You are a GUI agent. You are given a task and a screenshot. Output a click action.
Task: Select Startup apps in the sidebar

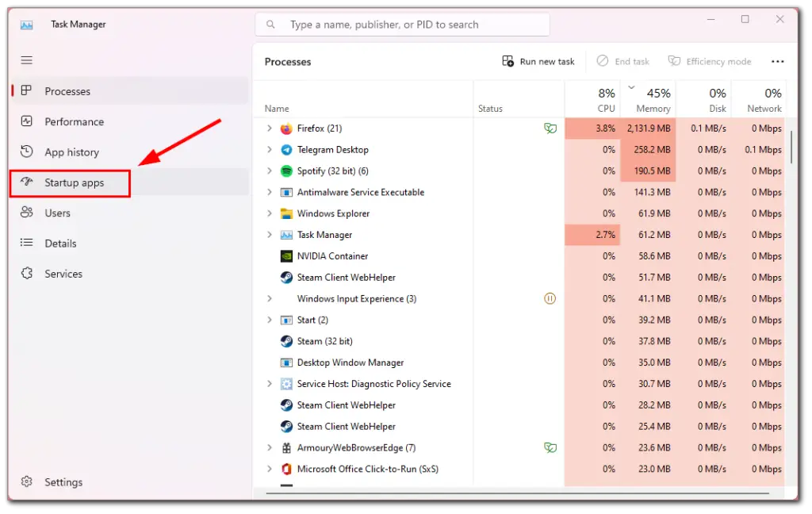70,182
